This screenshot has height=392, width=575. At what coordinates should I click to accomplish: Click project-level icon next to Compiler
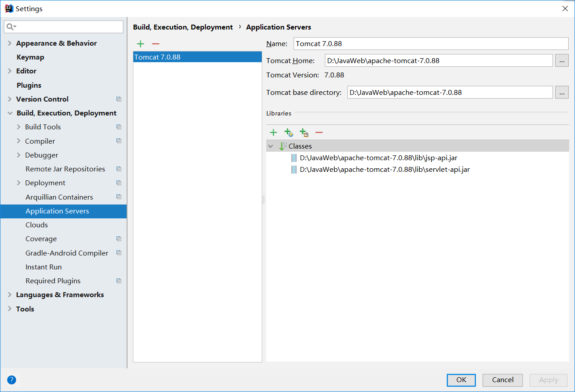(x=119, y=141)
